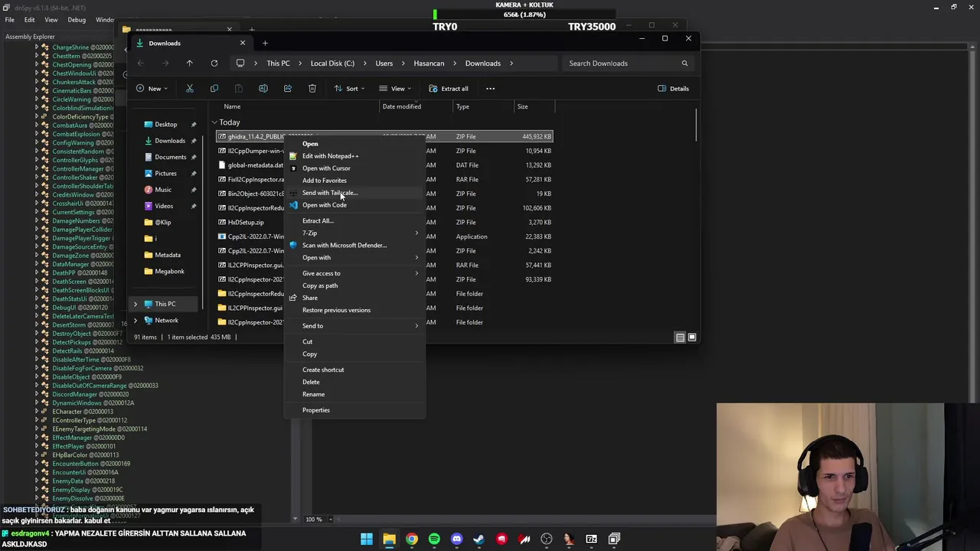Expand the EffectManager node in dnSpy

[x=36, y=438]
